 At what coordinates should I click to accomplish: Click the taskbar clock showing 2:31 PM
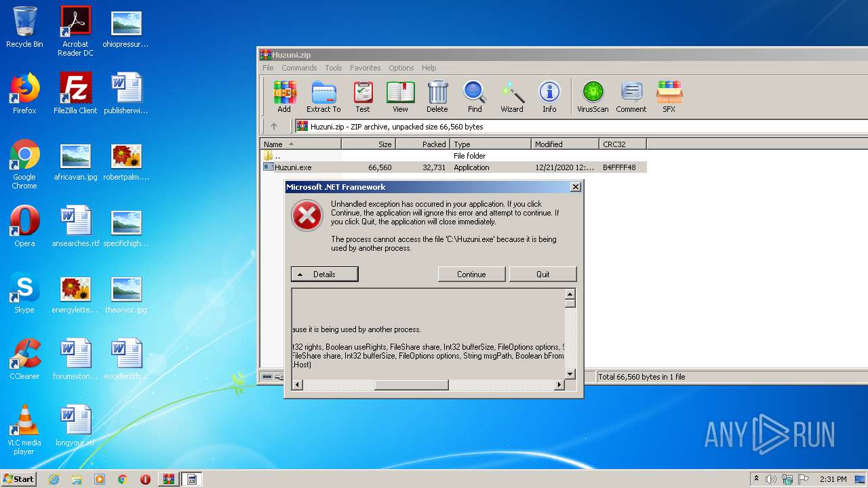tap(833, 479)
